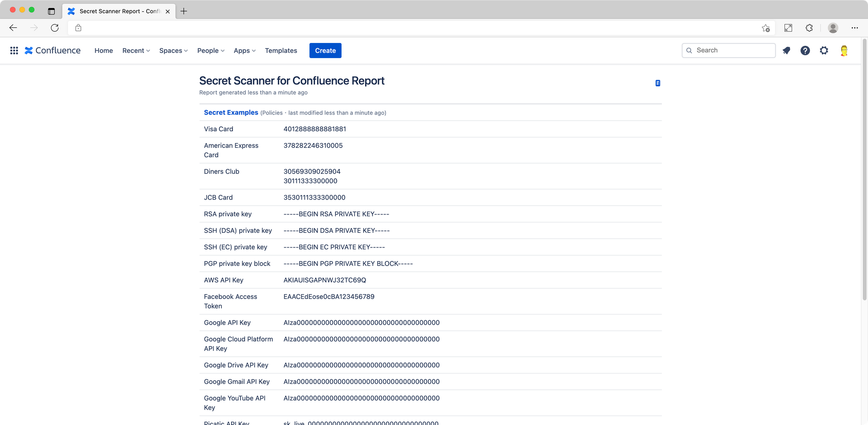Focus the Search input field
Viewport: 868px width, 425px height.
729,51
